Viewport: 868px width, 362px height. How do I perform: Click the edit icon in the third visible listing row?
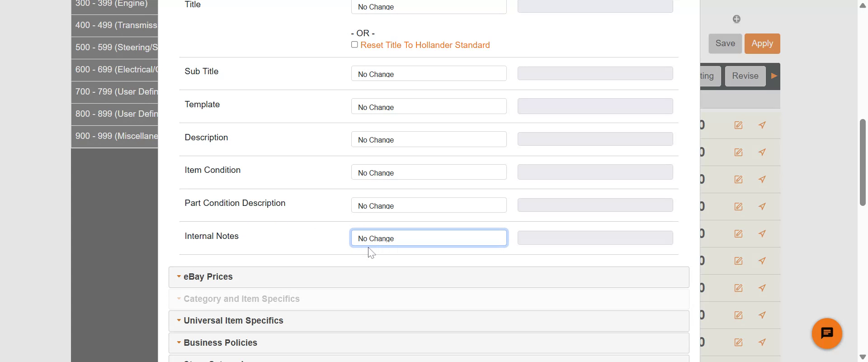tap(738, 180)
